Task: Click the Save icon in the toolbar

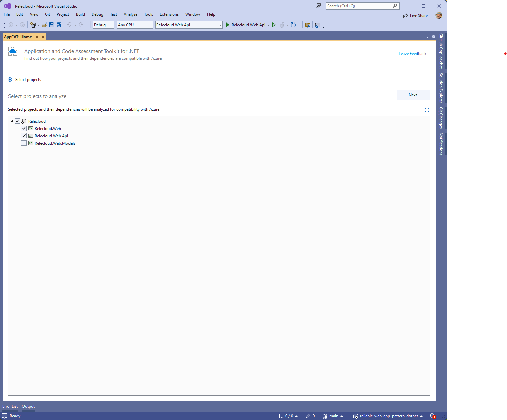Action: pos(51,25)
